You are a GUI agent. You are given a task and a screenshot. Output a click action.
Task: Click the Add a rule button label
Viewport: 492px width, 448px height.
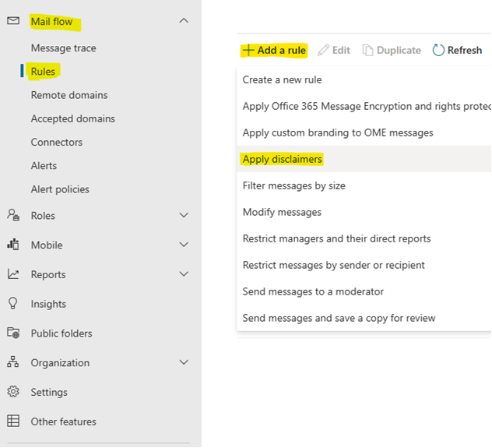tap(282, 50)
